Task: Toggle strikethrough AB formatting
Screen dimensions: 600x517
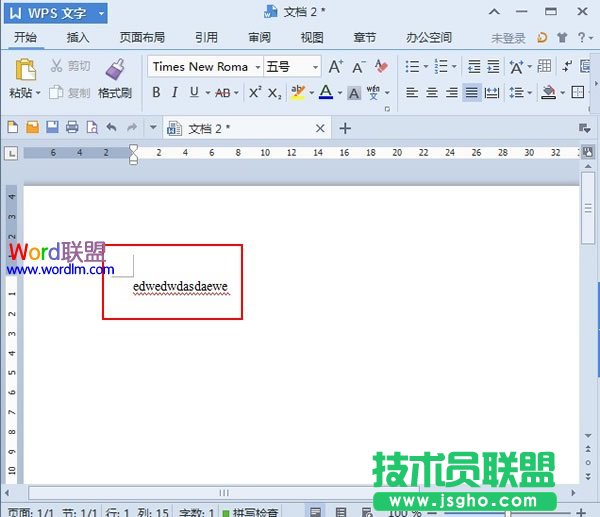Action: 223,93
